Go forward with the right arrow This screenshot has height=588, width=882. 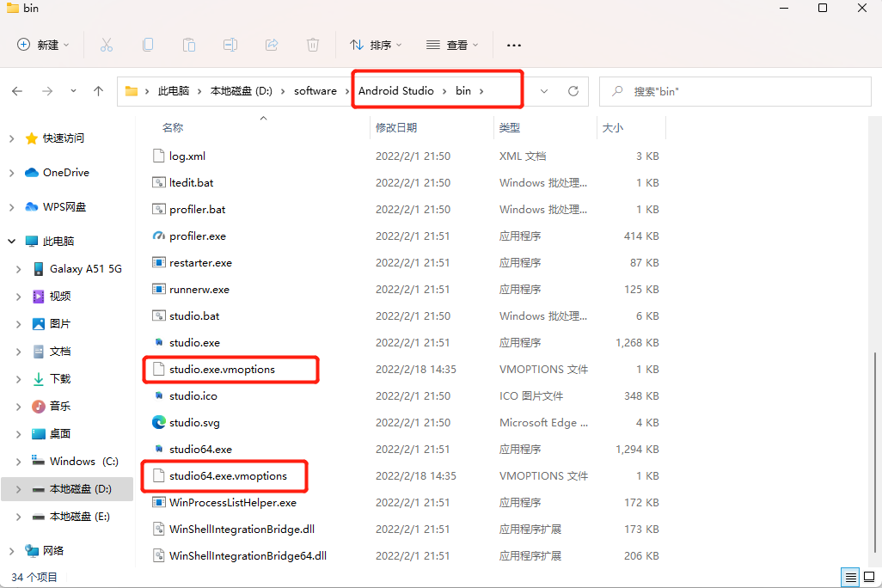click(47, 91)
